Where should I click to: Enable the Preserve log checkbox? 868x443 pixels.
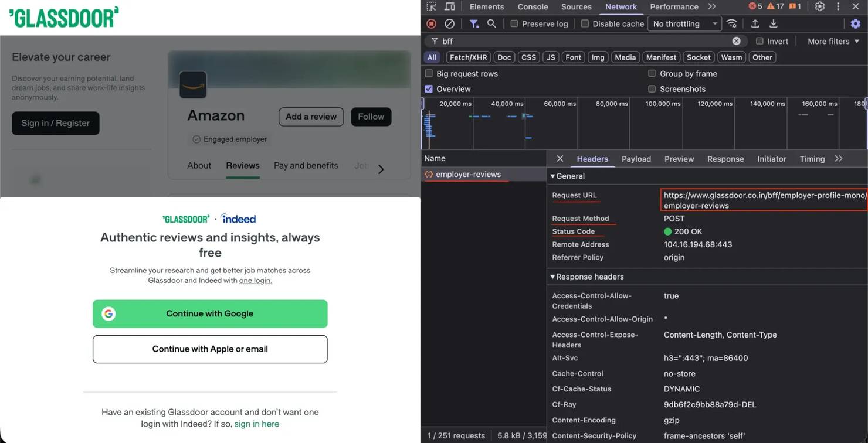point(514,24)
